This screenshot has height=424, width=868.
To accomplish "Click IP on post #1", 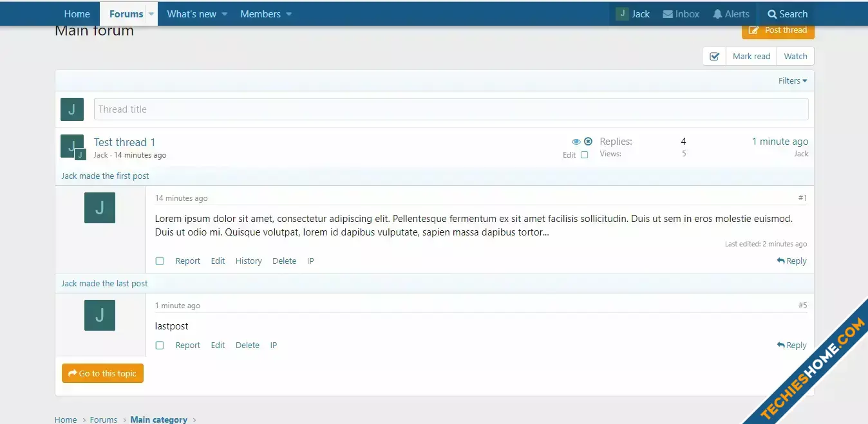I will tap(310, 261).
